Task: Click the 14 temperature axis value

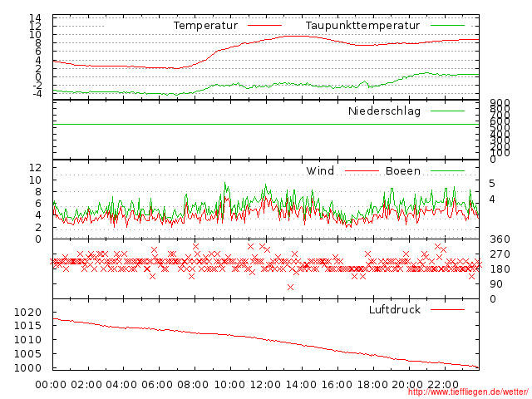Action: (x=35, y=17)
